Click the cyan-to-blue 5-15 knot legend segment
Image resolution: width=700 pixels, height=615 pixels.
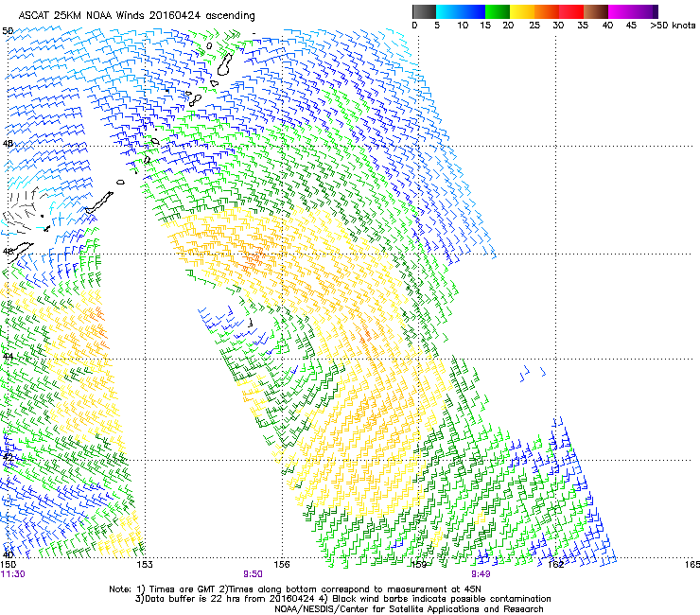click(461, 11)
